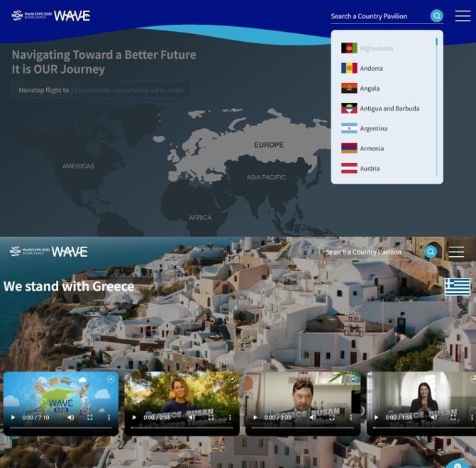Play the 1:55 video
Viewport: 476px width, 468px height.
pos(376,418)
